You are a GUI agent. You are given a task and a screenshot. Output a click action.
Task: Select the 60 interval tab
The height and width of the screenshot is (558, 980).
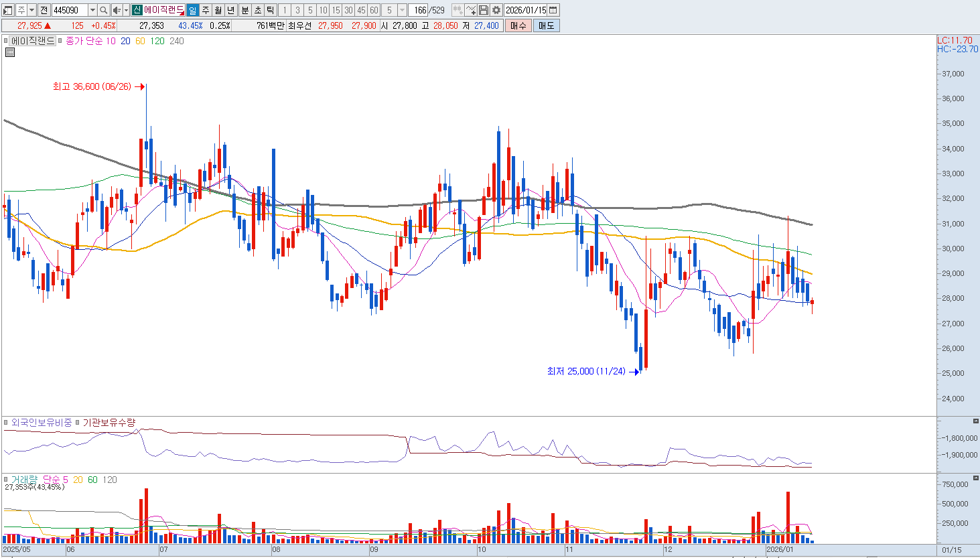coord(374,10)
